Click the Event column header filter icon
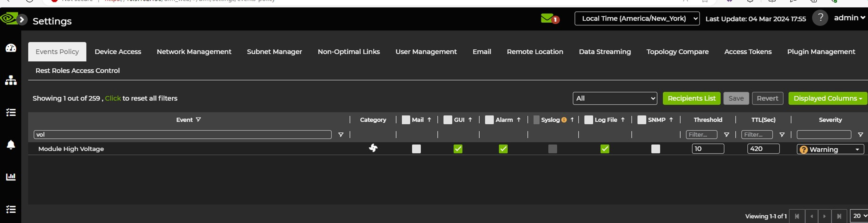Screen dimensions: 868x223 pos(198,120)
